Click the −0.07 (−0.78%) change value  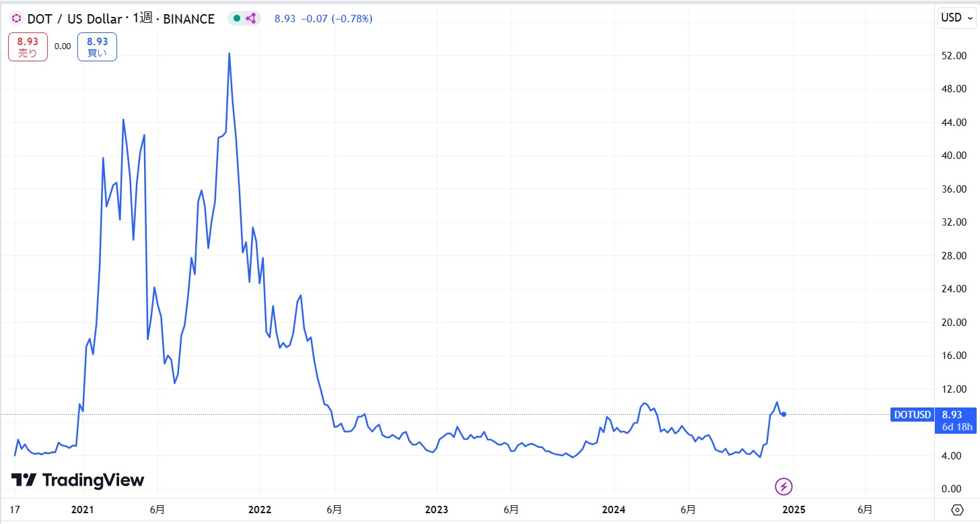[x=336, y=19]
